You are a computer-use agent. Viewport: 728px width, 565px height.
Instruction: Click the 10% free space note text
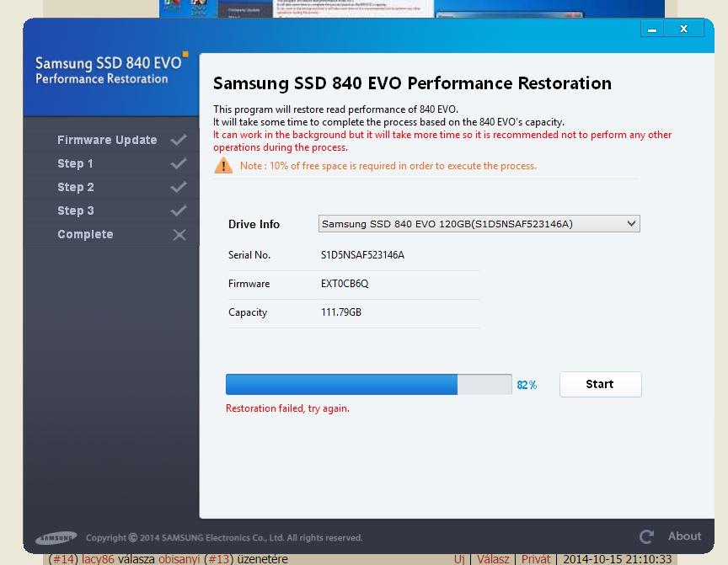pos(388,166)
